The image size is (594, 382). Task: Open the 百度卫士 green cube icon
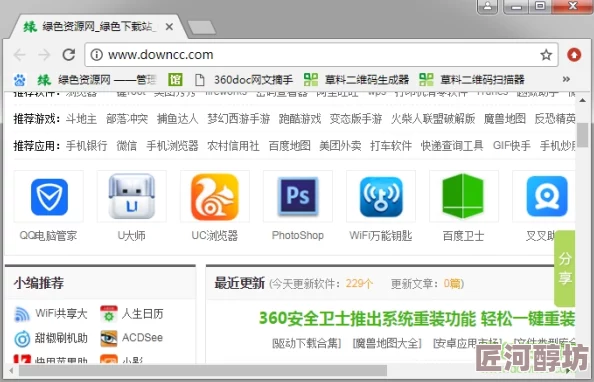pyautogui.click(x=463, y=196)
